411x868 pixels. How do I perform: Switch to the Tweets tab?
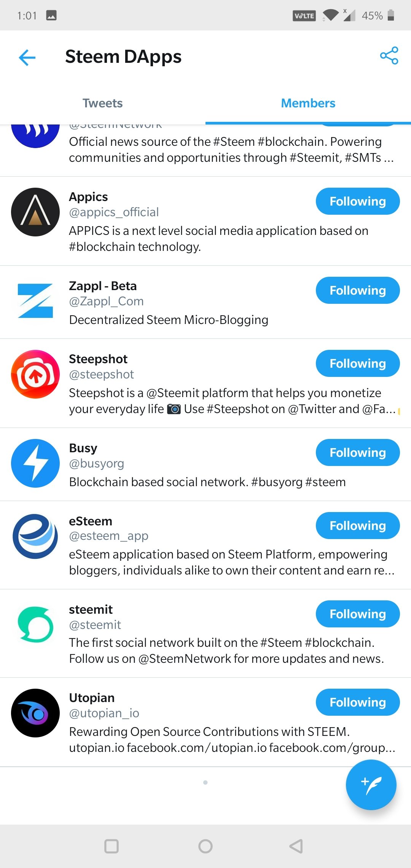pyautogui.click(x=103, y=103)
